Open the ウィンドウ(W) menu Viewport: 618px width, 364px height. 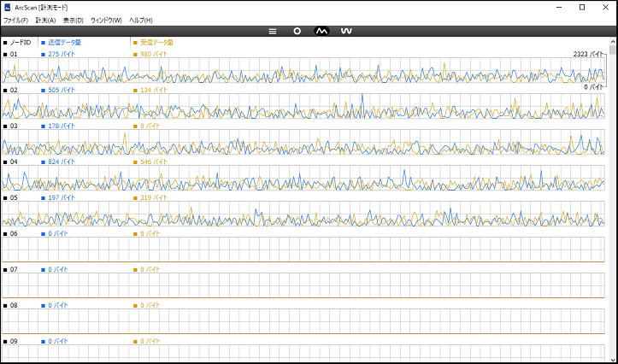coord(106,21)
